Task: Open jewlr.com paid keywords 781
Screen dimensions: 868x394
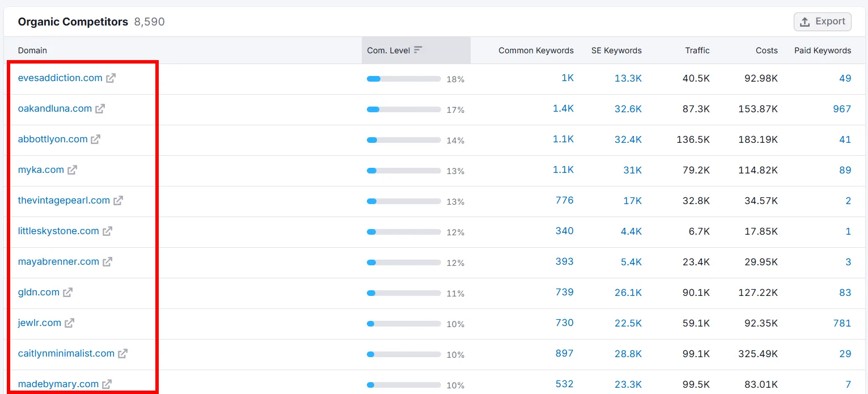Action: (x=842, y=323)
